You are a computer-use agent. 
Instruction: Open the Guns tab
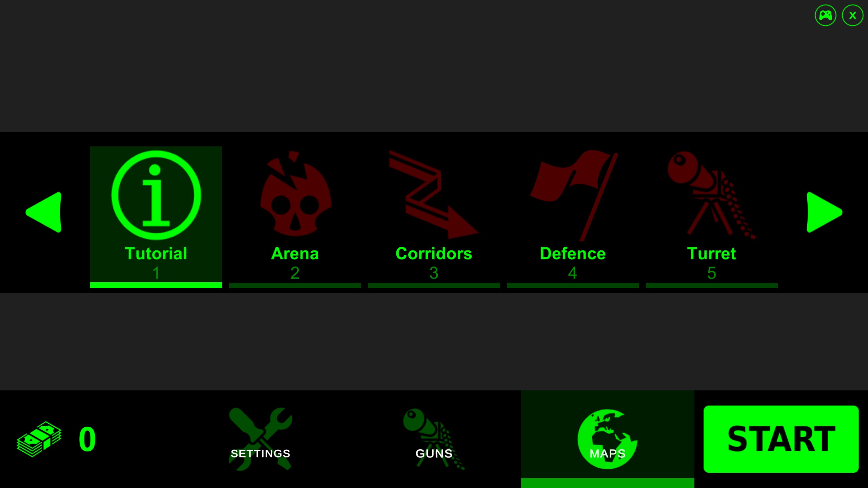pyautogui.click(x=434, y=439)
